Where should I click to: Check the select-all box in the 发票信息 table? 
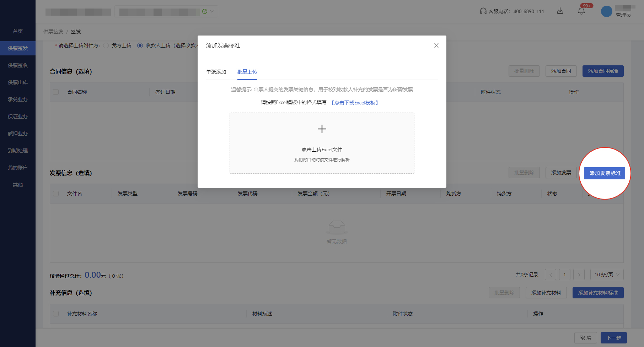[56, 193]
